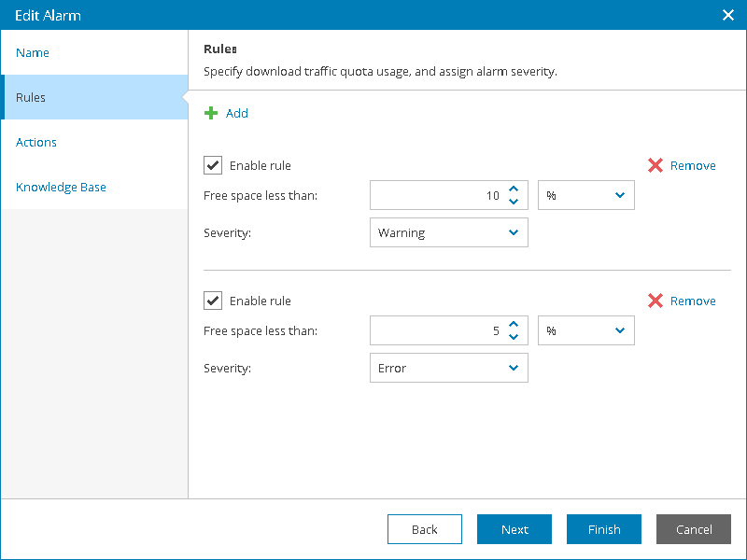Open the Error severity dropdown
The height and width of the screenshot is (560, 747).
[x=449, y=368]
